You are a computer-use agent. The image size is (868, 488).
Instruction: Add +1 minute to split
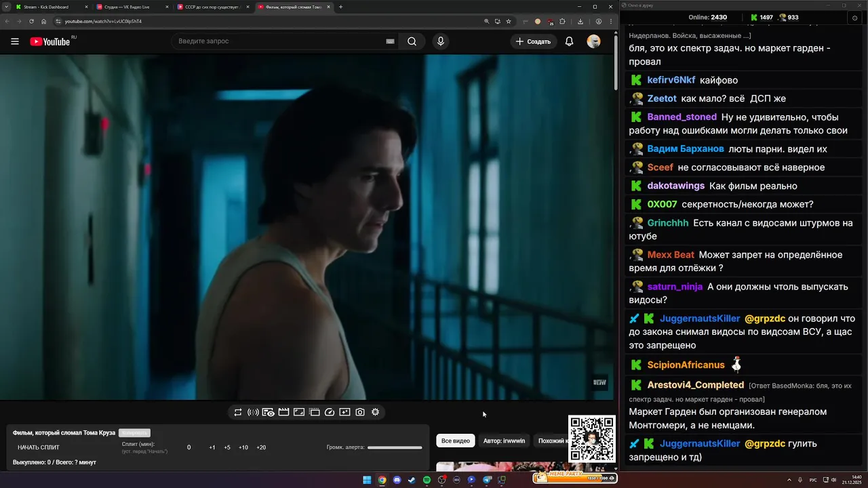pyautogui.click(x=212, y=447)
